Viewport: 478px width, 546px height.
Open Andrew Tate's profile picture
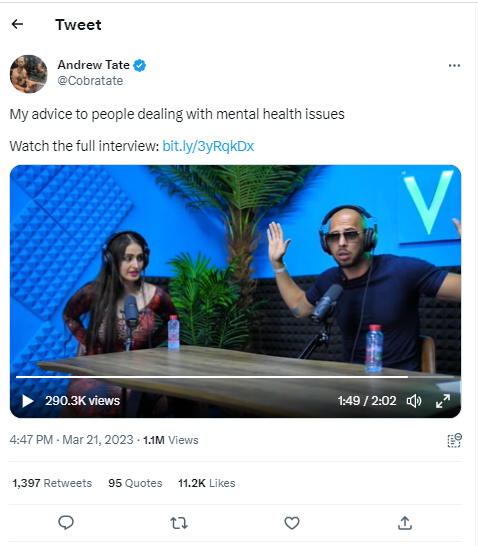pos(29,74)
